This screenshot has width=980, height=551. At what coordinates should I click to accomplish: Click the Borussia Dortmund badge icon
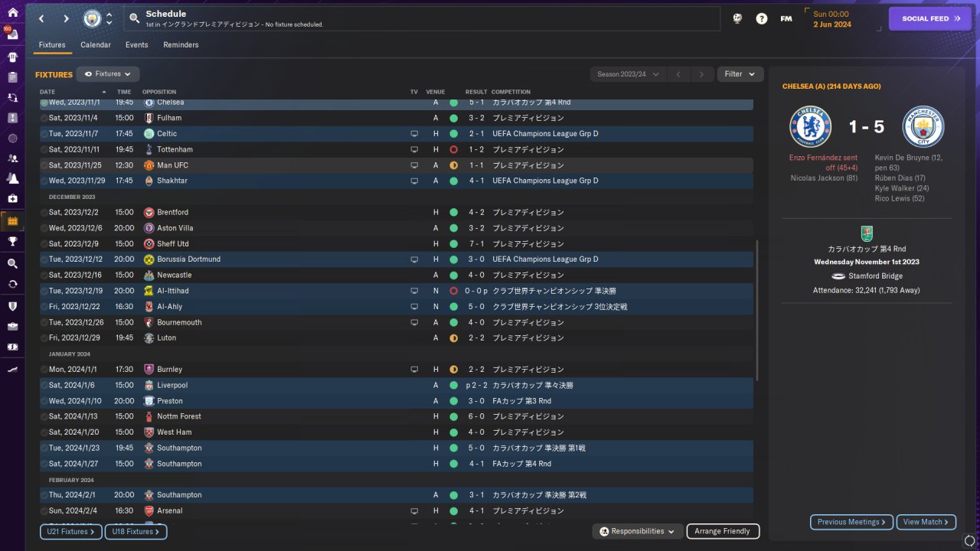point(149,259)
